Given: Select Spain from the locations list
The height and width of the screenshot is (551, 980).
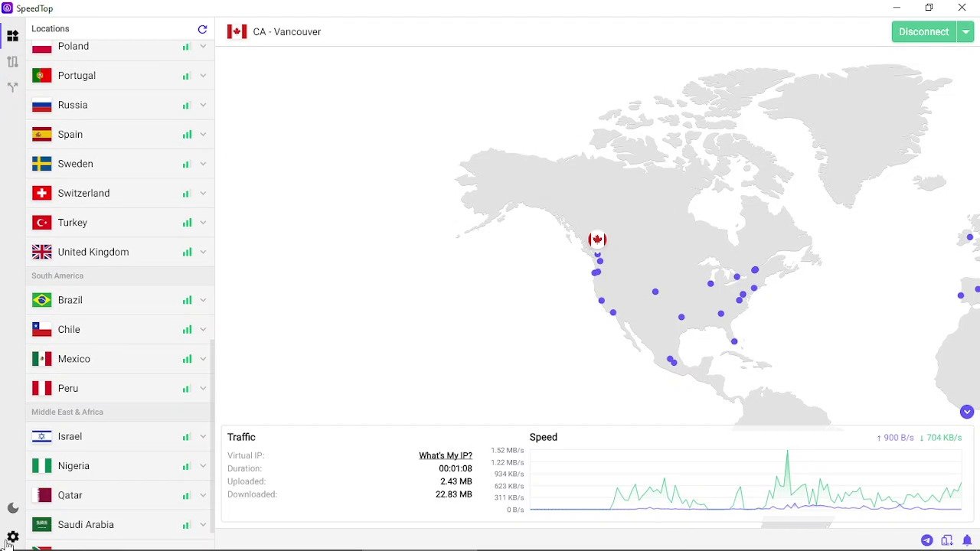Looking at the screenshot, I should click(70, 135).
